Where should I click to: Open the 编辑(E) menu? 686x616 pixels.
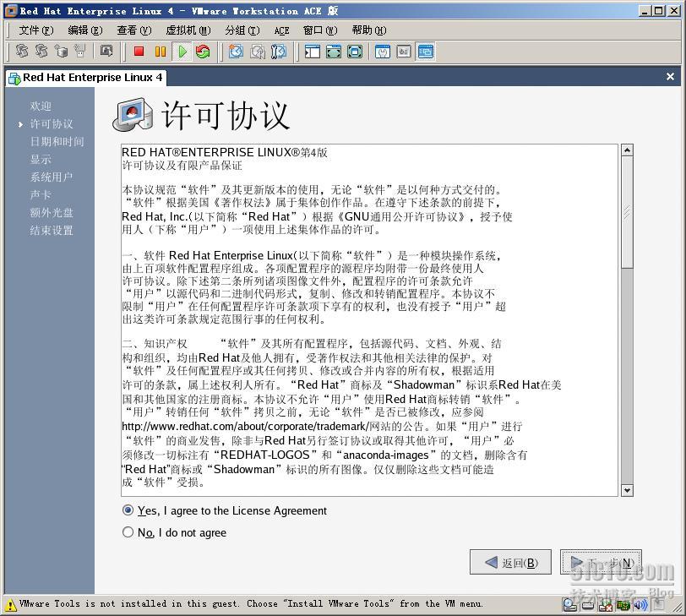pyautogui.click(x=84, y=30)
